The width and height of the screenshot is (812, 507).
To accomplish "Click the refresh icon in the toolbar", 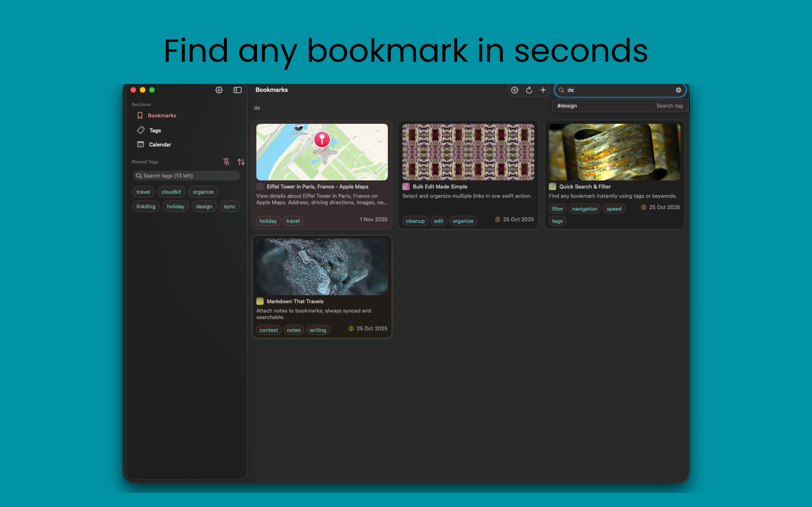I will [529, 90].
